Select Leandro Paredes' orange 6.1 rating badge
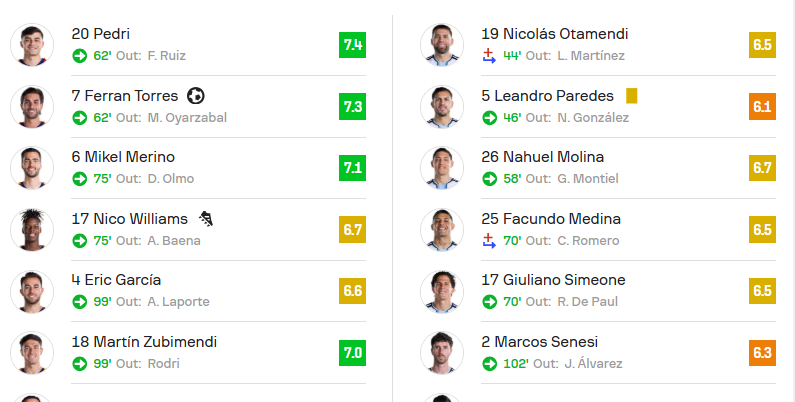Screen dimensions: 795x402 click(762, 106)
